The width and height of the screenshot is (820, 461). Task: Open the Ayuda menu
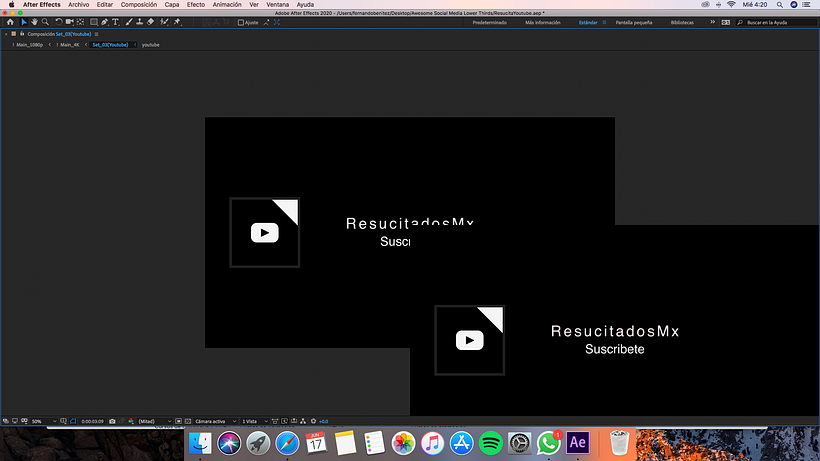[305, 5]
